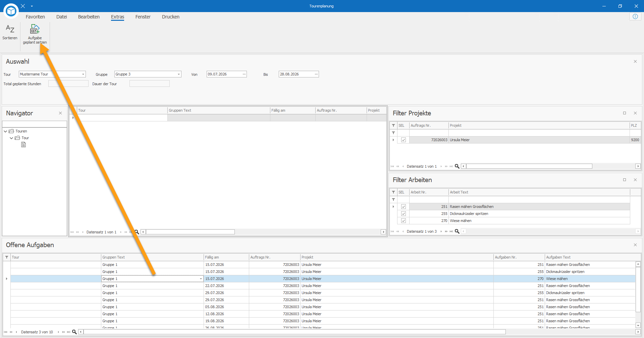This screenshot has height=338, width=644.
Task: Open the Drucken menu
Action: pyautogui.click(x=171, y=17)
